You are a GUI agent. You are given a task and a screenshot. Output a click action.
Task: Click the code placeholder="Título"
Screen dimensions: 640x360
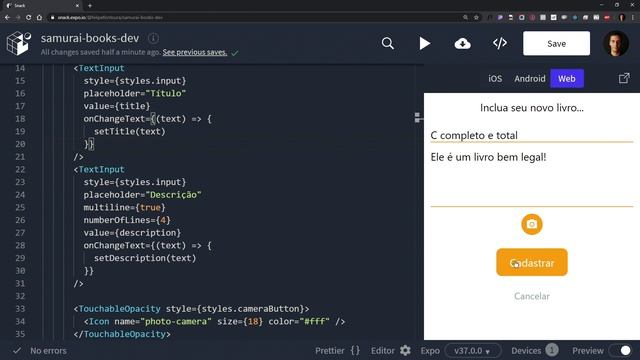point(135,93)
